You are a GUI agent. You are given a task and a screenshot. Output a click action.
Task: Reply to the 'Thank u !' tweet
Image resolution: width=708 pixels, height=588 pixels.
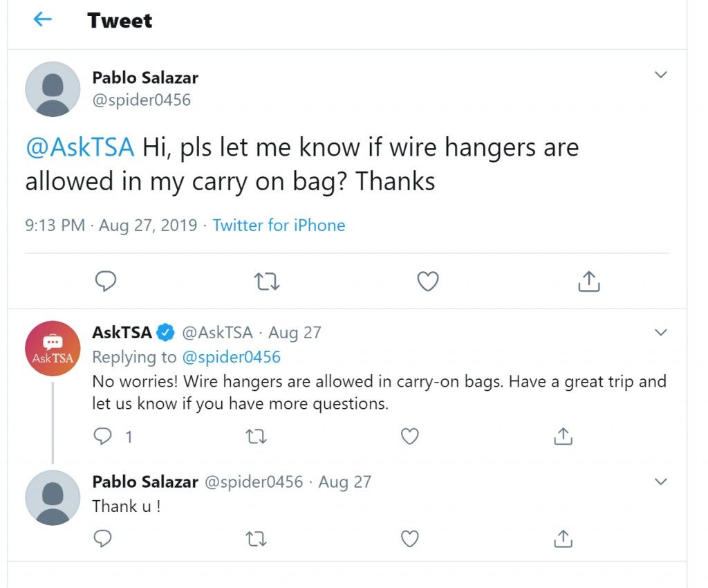(x=102, y=538)
